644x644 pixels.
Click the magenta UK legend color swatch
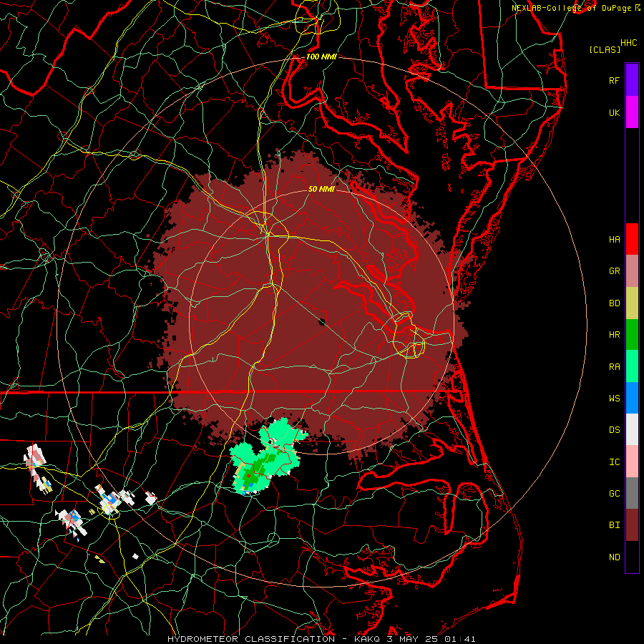(x=632, y=112)
